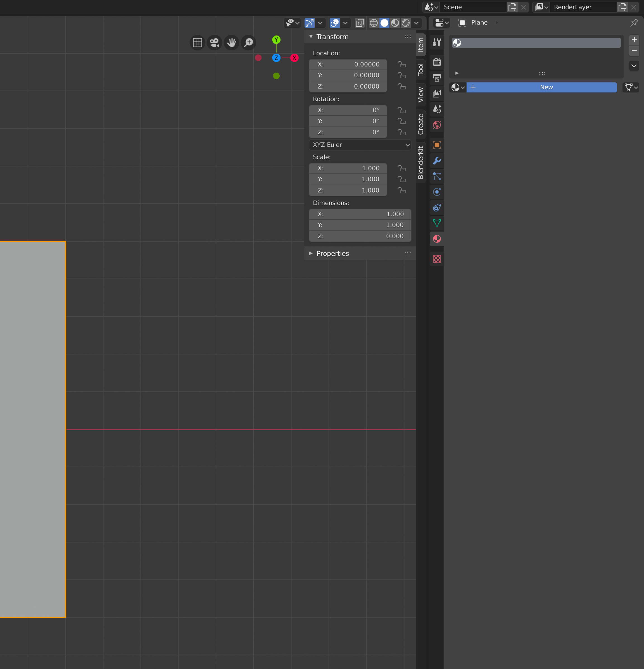
Task: Click New to create a material
Action: coord(541,87)
